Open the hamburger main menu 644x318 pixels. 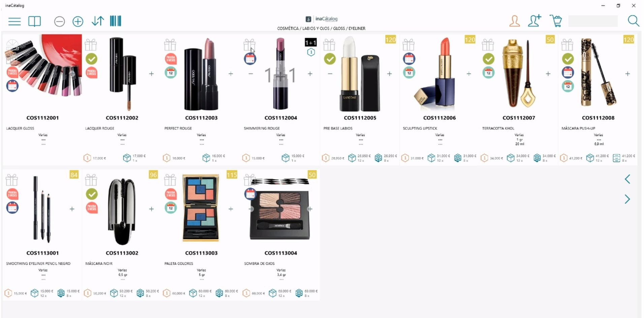click(x=14, y=22)
